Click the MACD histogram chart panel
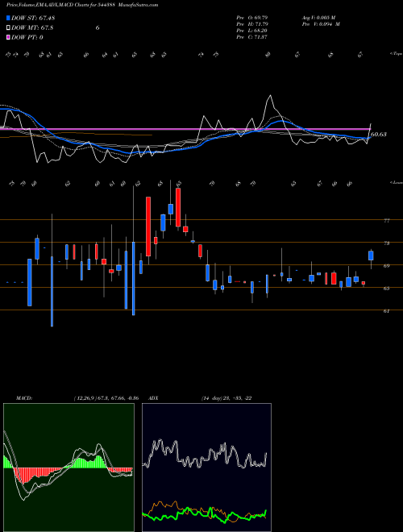Viewport: 403px width, 532px height. (x=69, y=468)
